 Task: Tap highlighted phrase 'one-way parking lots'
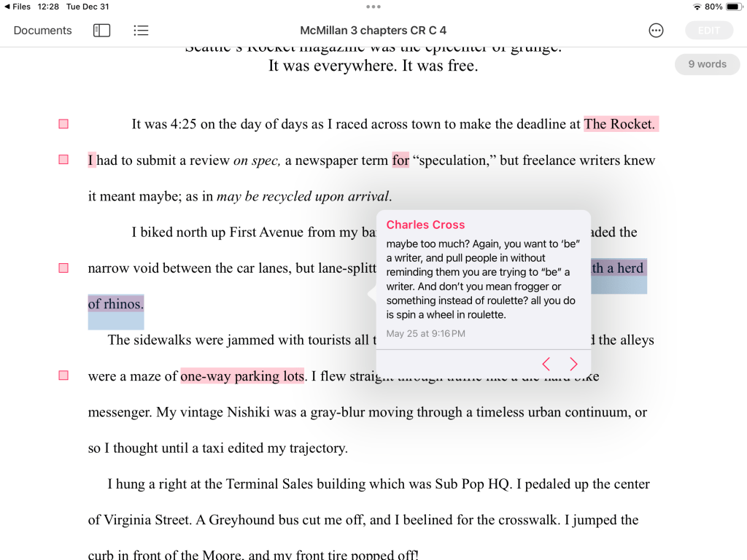(x=242, y=376)
